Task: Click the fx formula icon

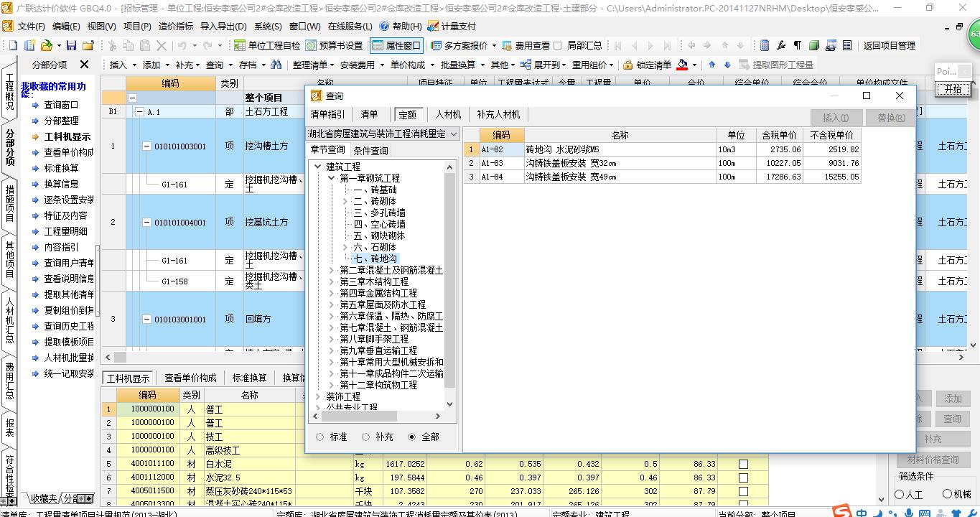Action: click(x=781, y=45)
